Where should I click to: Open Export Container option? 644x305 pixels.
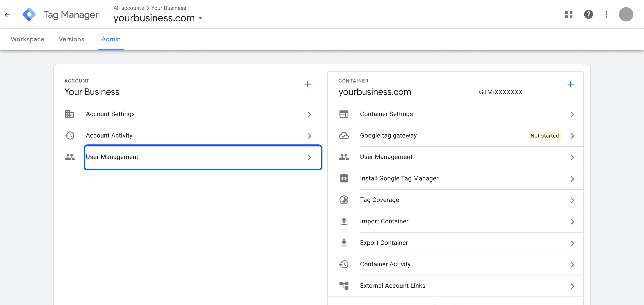471,243
